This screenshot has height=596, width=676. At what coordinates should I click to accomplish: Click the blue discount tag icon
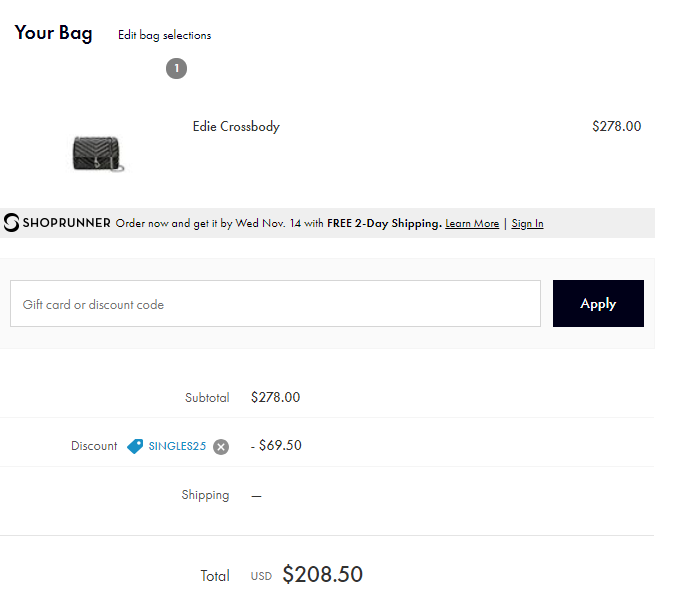tap(135, 446)
